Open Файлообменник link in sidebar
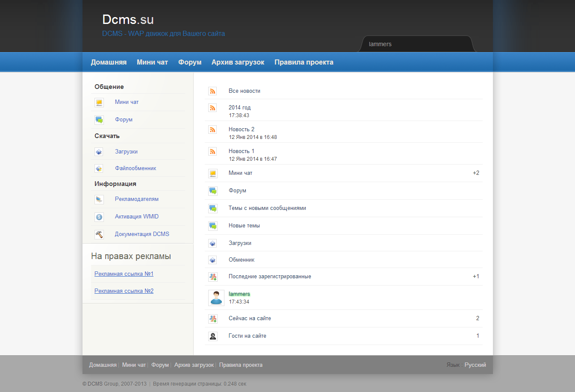Image resolution: width=575 pixels, height=392 pixels. (x=136, y=168)
